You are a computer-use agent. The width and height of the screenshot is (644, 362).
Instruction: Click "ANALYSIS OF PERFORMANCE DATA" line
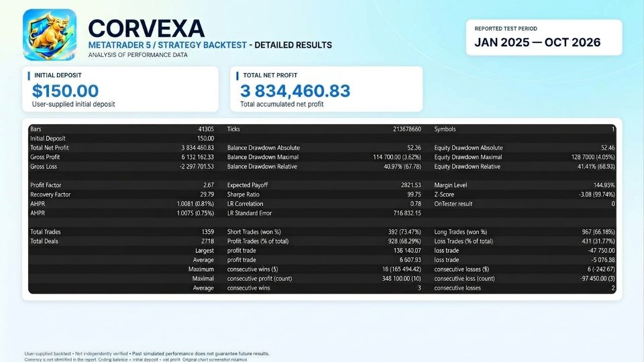point(138,55)
